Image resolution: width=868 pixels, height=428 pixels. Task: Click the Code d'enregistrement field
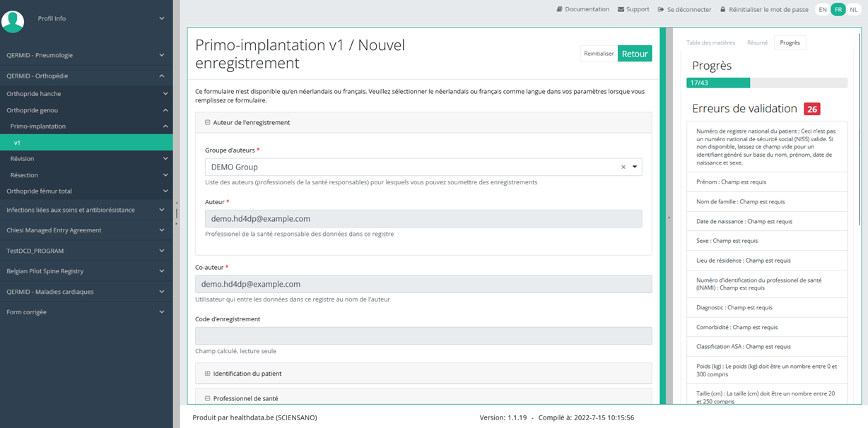click(423, 336)
